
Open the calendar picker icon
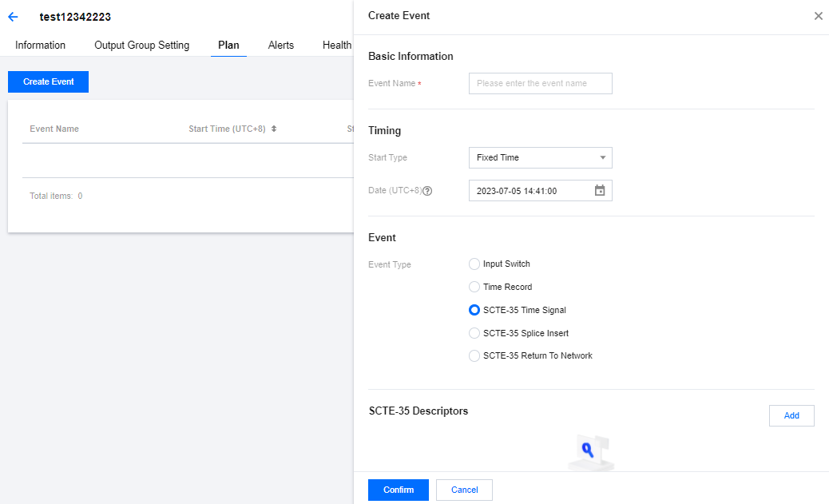click(600, 191)
